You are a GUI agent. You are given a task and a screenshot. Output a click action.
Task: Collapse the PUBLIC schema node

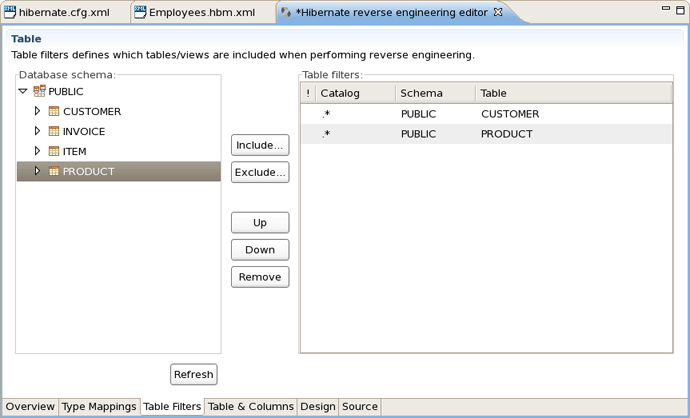pos(23,92)
